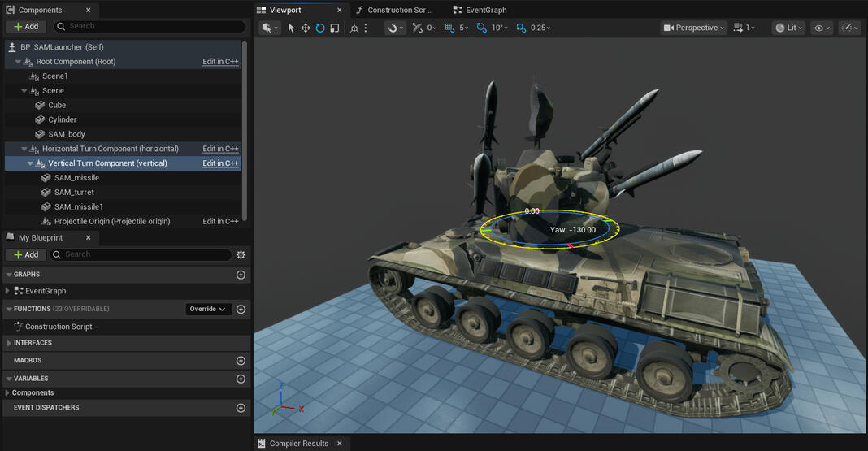Open My Blueprint settings gear

click(241, 254)
